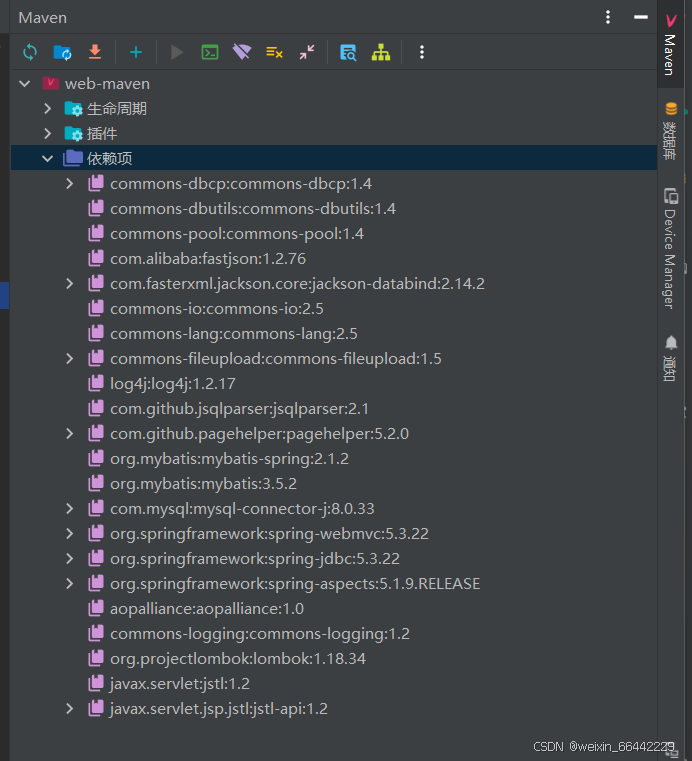Switch to Maven side tab

pos(670,45)
